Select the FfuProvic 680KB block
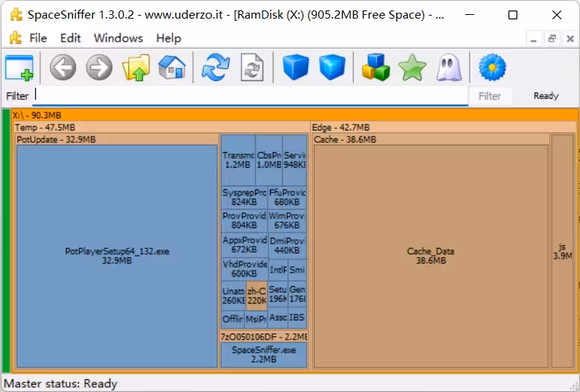 pos(287,197)
